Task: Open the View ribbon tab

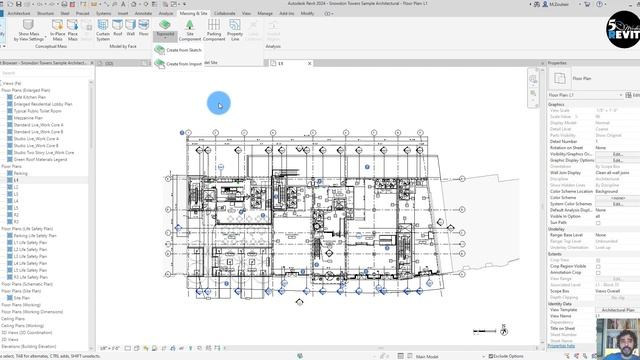Action: (x=246, y=13)
